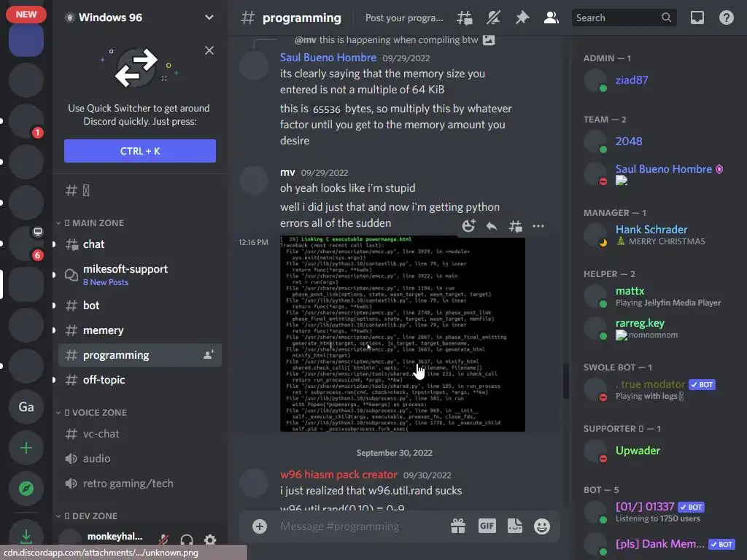Toggle notification settings bell icon

[x=493, y=18]
